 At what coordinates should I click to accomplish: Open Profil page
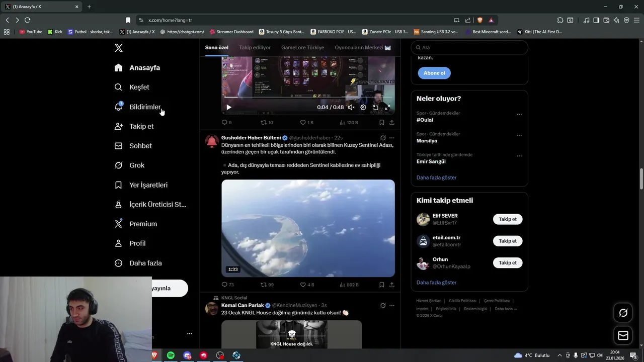tap(130, 243)
